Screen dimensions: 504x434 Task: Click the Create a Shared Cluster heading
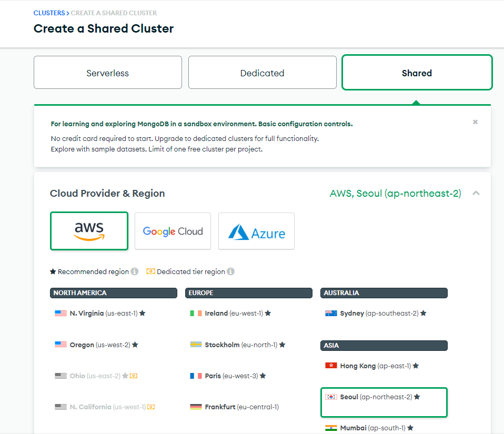point(104,28)
